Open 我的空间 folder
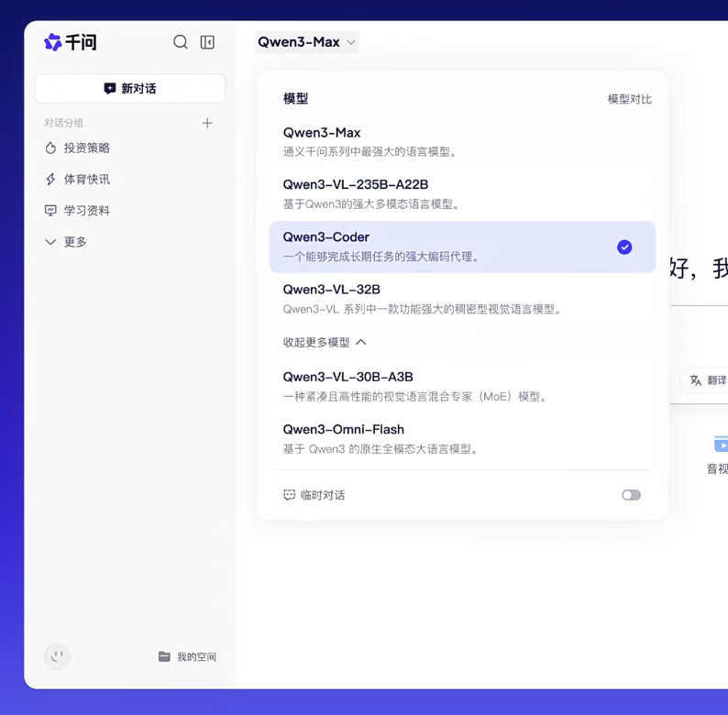Screen dimensions: 728x715 (187, 656)
